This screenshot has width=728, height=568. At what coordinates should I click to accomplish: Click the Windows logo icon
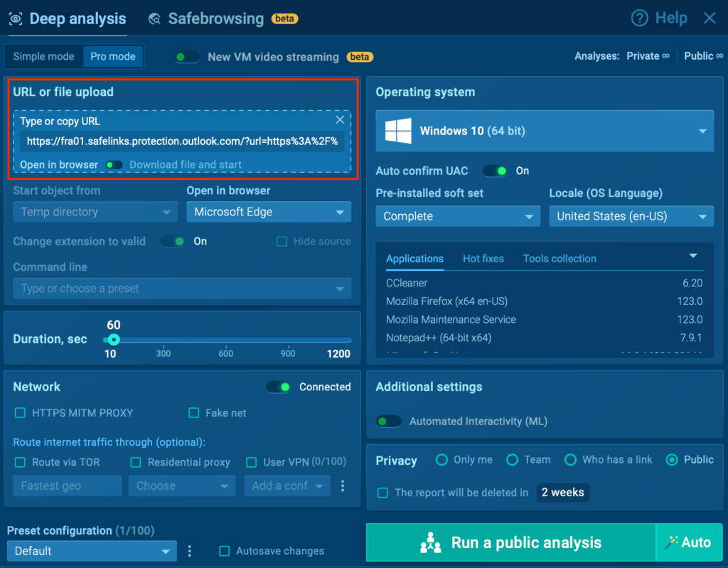399,131
